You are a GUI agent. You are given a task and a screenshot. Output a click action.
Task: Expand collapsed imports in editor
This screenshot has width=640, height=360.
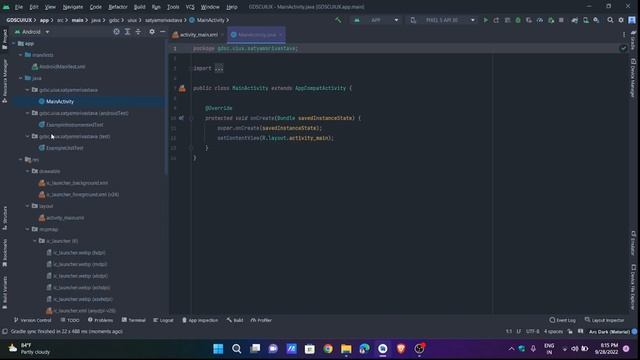tap(219, 68)
